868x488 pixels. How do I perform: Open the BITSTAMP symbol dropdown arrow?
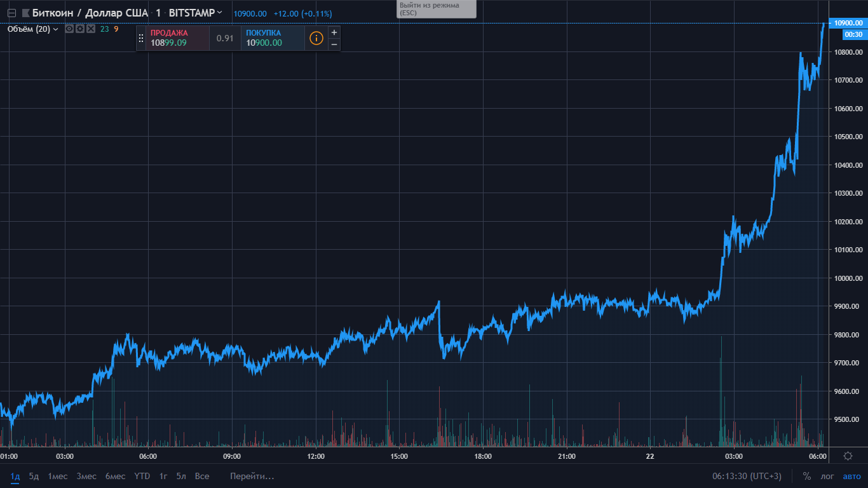[220, 13]
